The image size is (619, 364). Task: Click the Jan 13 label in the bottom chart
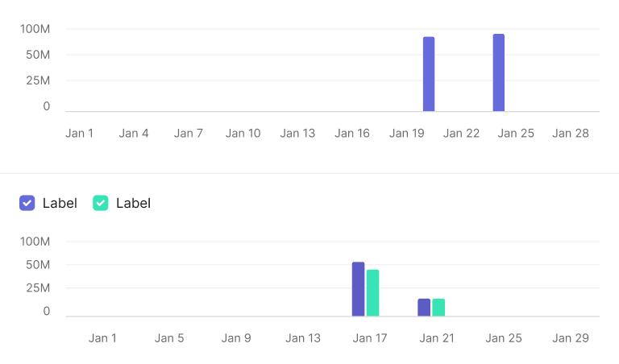pos(303,338)
